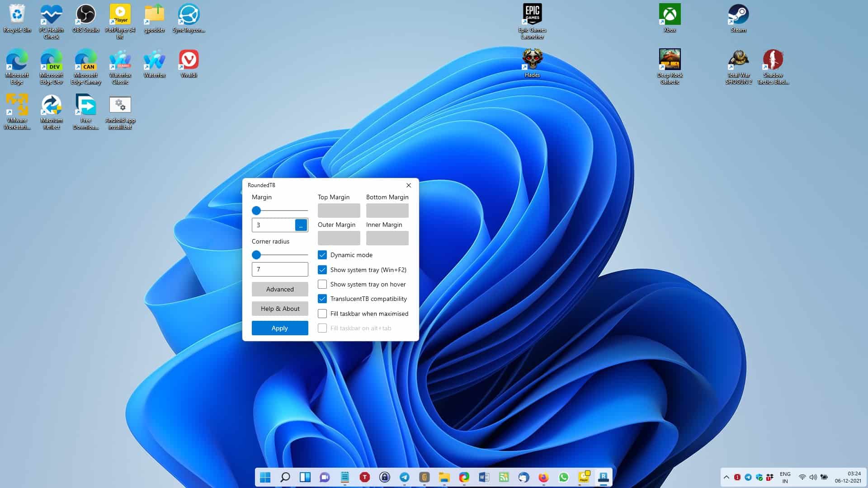Image resolution: width=868 pixels, height=488 pixels.
Task: Select the Vivaldi desktop shortcut
Action: point(189,64)
